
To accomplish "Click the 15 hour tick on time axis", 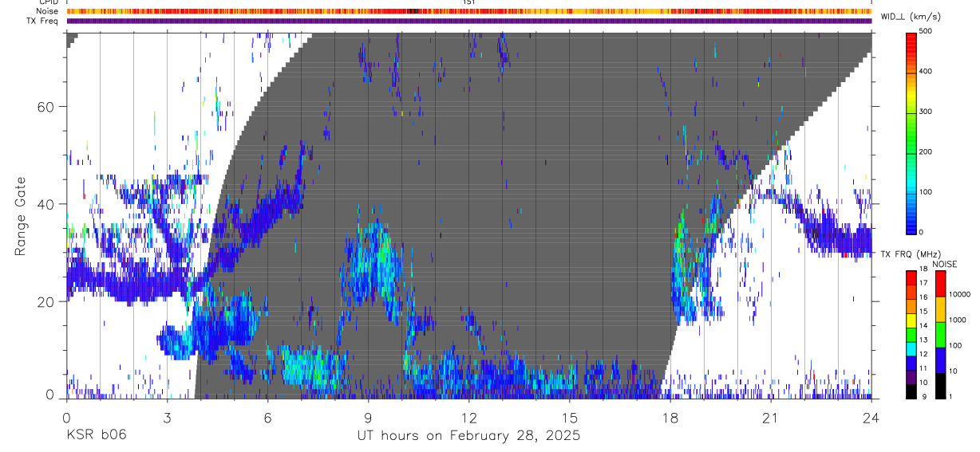I will [569, 417].
